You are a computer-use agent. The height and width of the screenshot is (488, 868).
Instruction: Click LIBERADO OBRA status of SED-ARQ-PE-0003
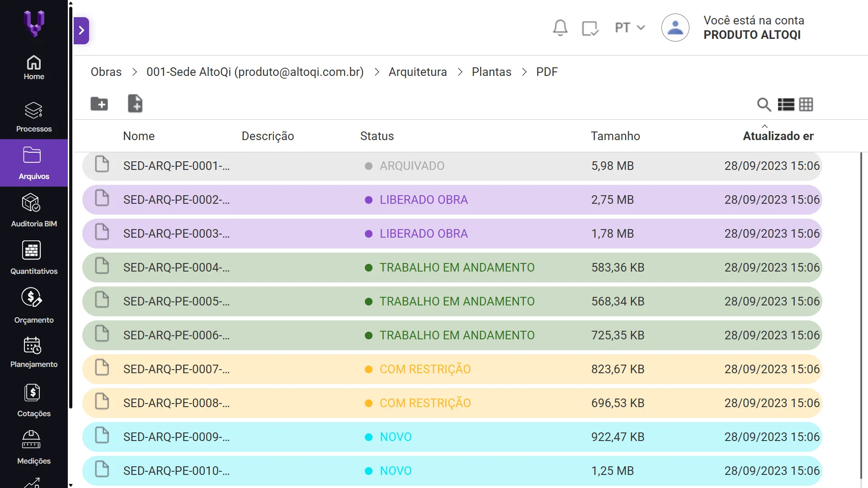coord(424,234)
